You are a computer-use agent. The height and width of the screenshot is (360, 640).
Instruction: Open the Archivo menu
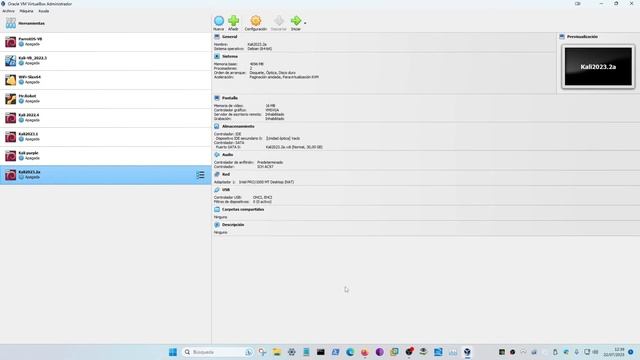click(9, 11)
